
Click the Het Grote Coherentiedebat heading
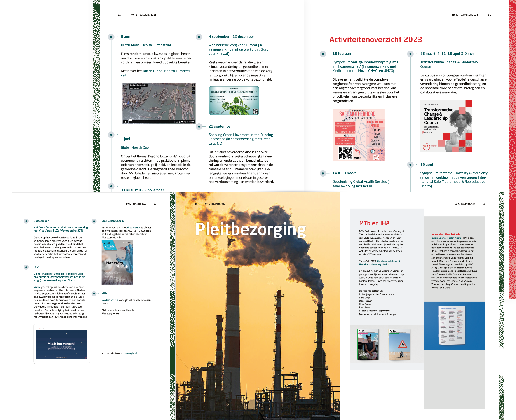[61, 229]
